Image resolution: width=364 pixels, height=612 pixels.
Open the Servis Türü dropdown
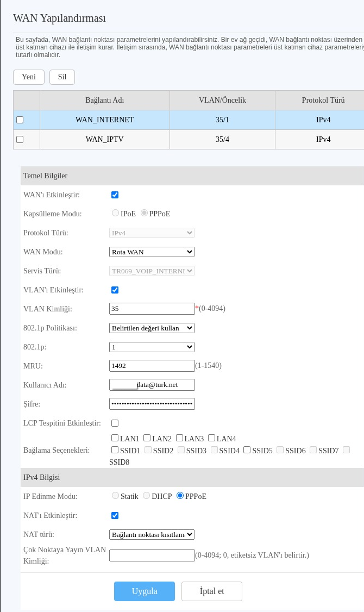click(152, 271)
